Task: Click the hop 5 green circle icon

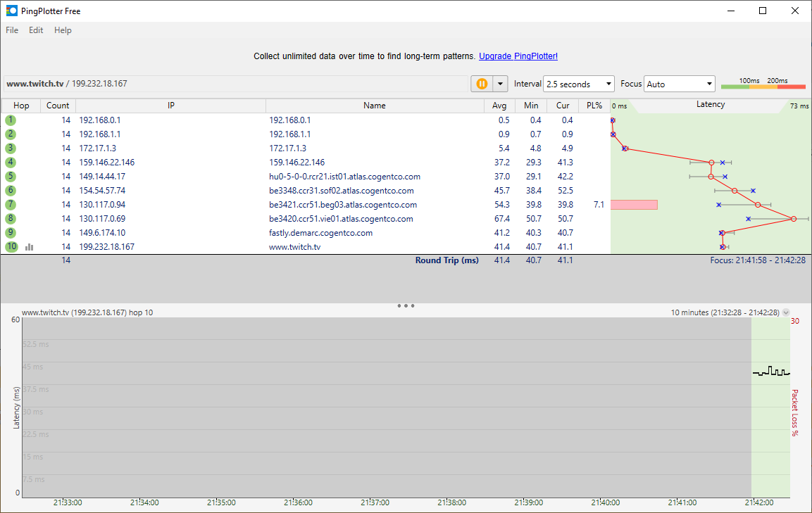Action: (x=11, y=177)
